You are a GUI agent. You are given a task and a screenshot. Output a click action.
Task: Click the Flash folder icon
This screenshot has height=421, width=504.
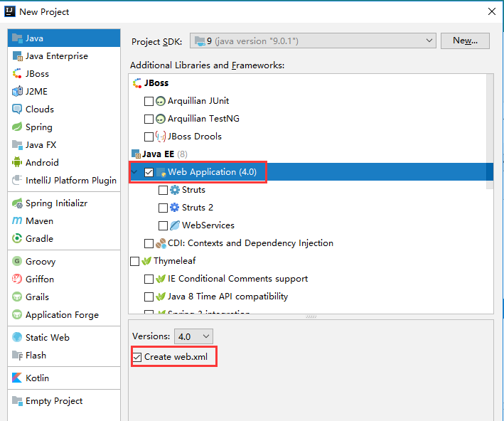coord(17,355)
